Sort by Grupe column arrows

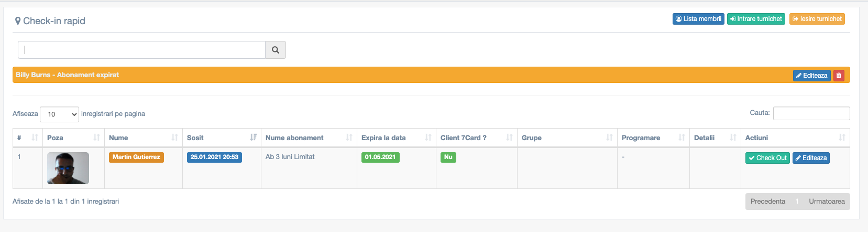[609, 138]
